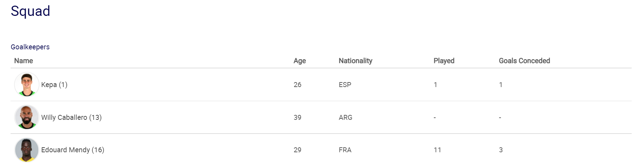Open Edouard Mendy (16) player link

[x=73, y=150]
